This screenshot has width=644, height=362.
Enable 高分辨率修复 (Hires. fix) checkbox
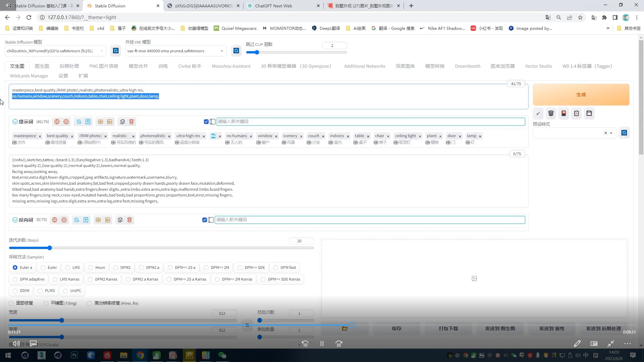pos(90,303)
